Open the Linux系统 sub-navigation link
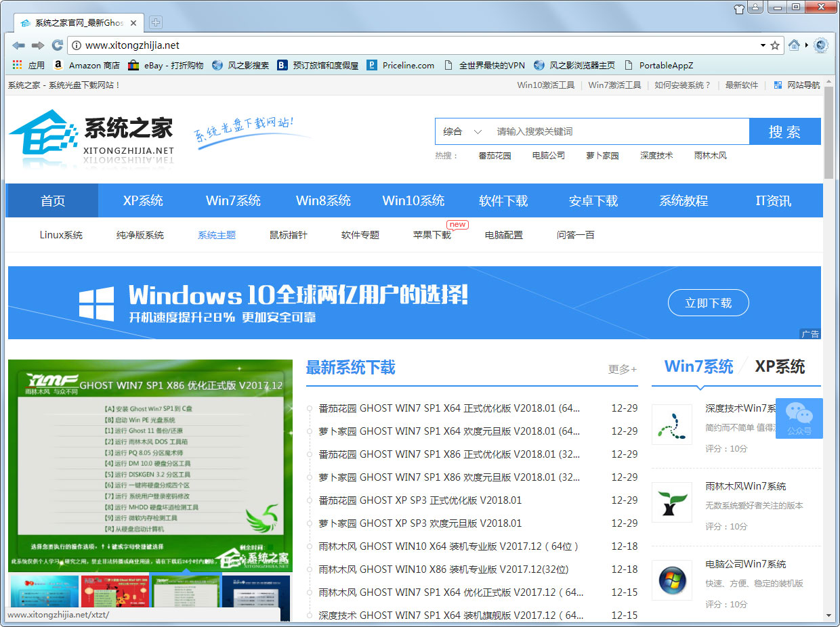Viewport: 840px width, 627px height. (61, 235)
